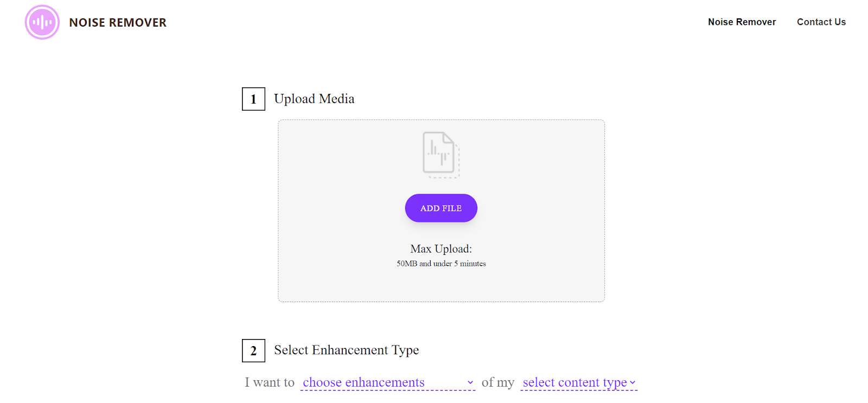This screenshot has width=868, height=403.
Task: Click the 50MB and under 5 minutes text
Action: click(441, 264)
